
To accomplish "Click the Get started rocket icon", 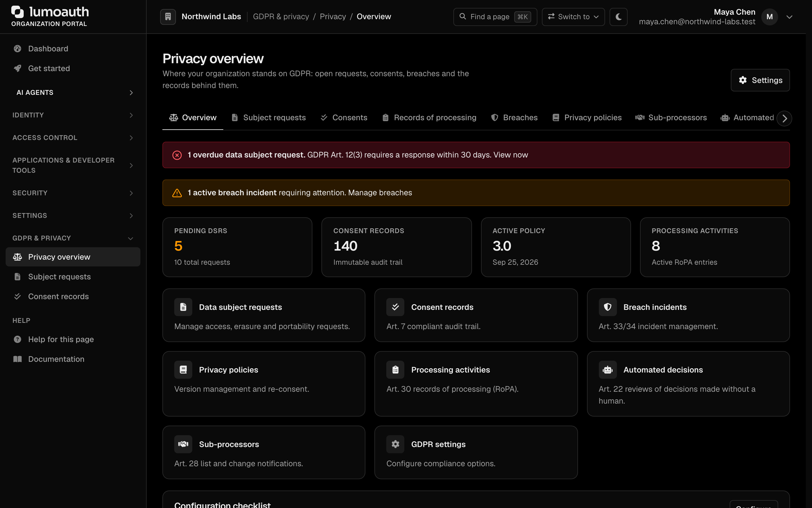I will coord(17,69).
